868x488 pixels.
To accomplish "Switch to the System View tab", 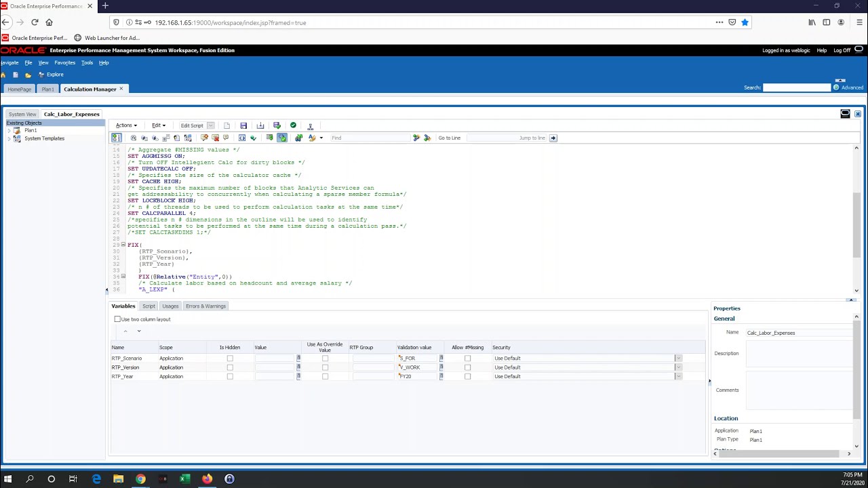I will tap(22, 115).
